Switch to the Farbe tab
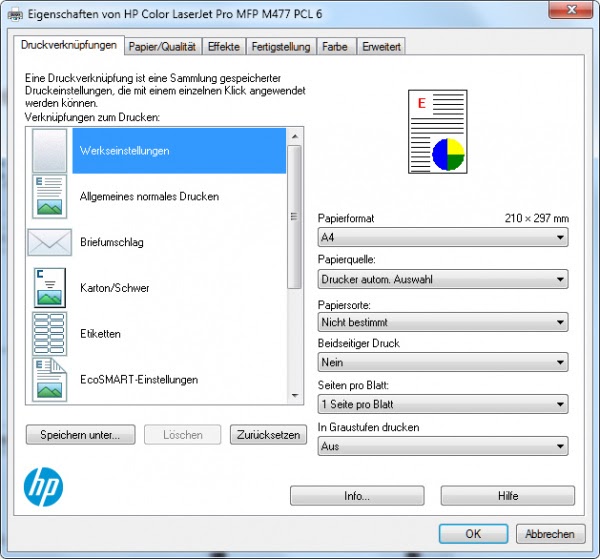 [335, 47]
